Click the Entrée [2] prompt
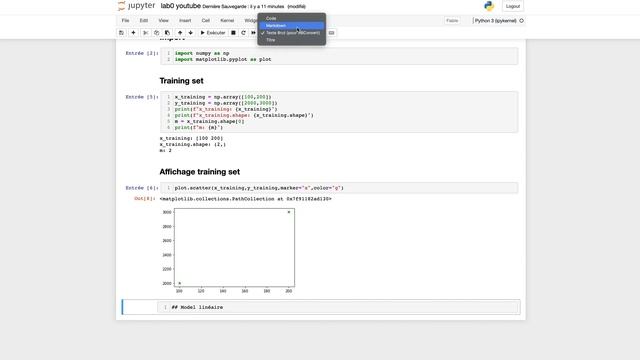The height and width of the screenshot is (360, 640). [141, 53]
